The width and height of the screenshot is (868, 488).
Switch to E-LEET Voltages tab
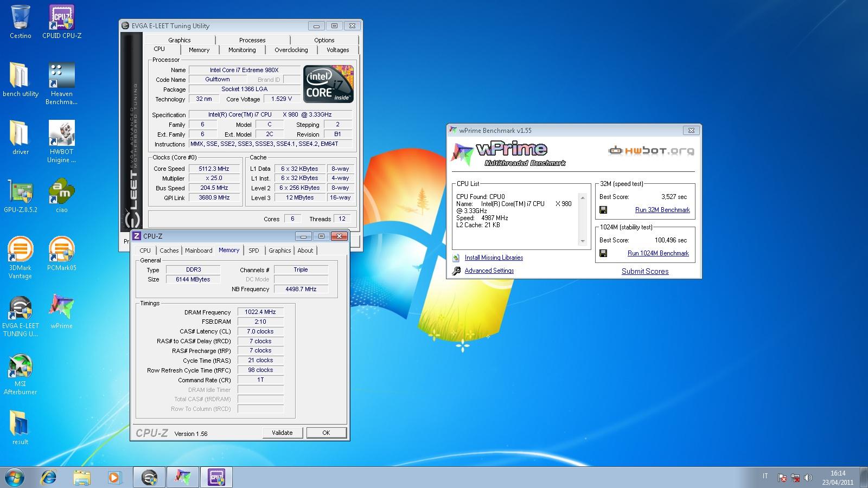(x=338, y=50)
